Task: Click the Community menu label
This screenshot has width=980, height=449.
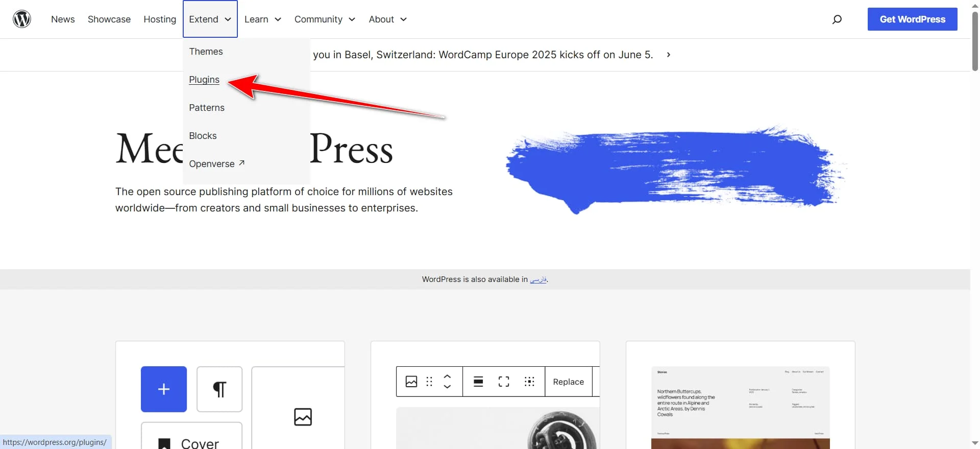Action: point(318,19)
